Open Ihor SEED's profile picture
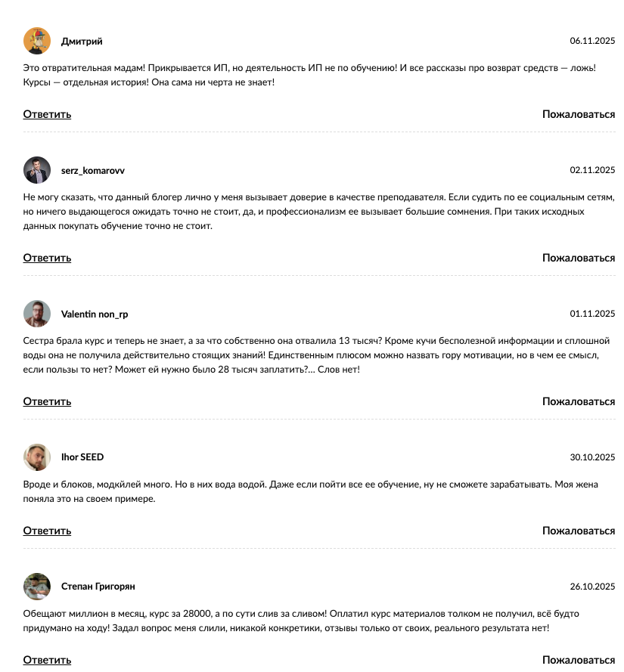624x672 pixels. (x=37, y=457)
